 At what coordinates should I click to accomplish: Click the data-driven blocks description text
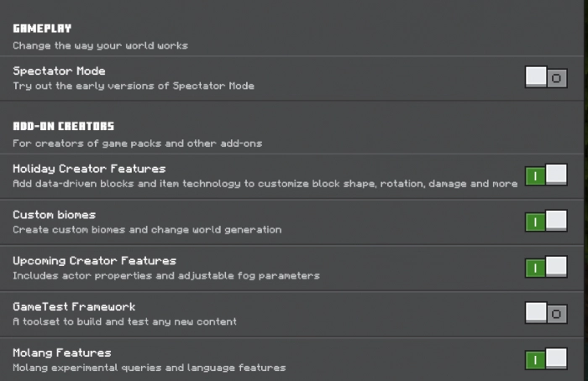(265, 183)
